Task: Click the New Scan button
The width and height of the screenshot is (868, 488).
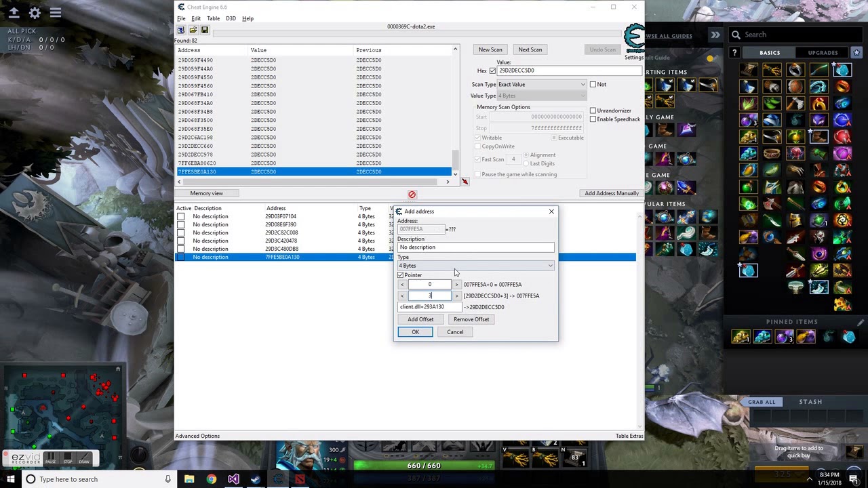Action: (x=490, y=49)
